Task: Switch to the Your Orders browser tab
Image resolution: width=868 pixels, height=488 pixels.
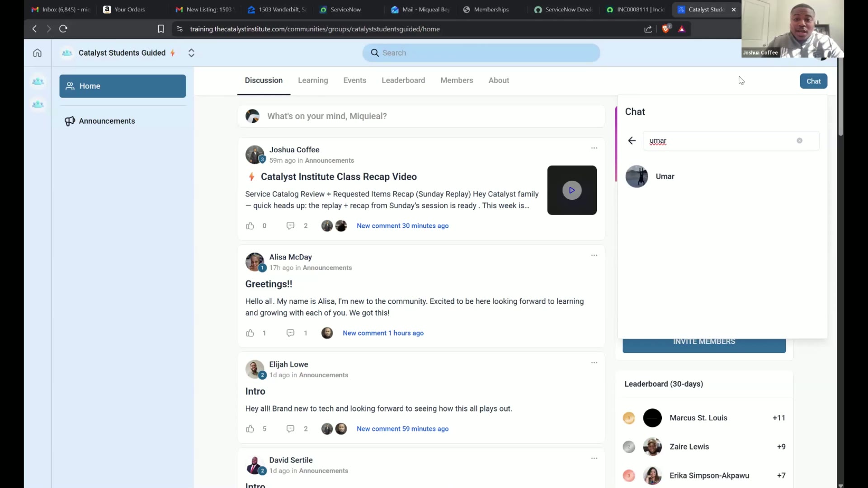Action: [x=130, y=9]
